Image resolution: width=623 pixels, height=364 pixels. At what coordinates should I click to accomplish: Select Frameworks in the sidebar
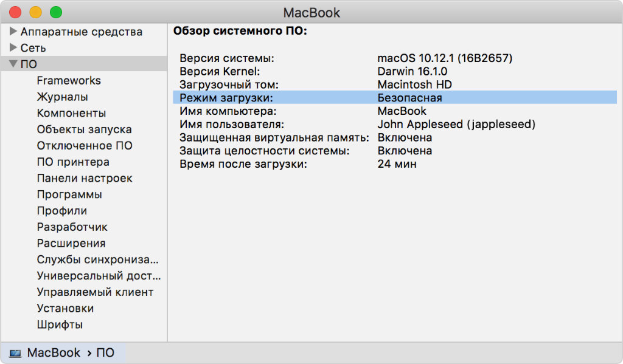point(69,80)
